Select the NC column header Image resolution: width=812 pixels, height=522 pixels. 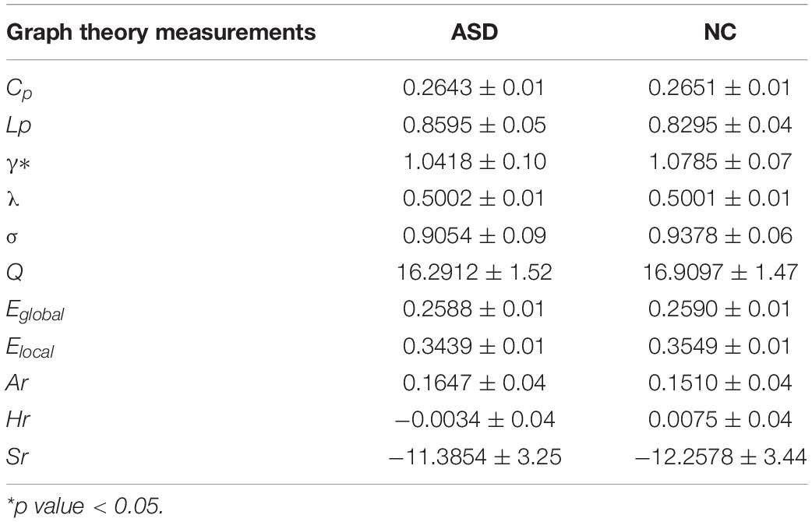click(720, 33)
